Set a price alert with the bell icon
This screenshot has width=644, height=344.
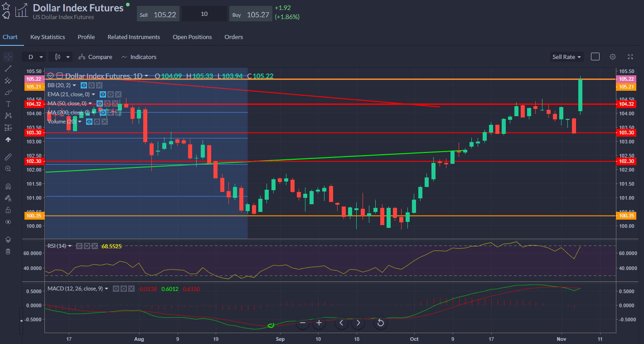coord(6,15)
